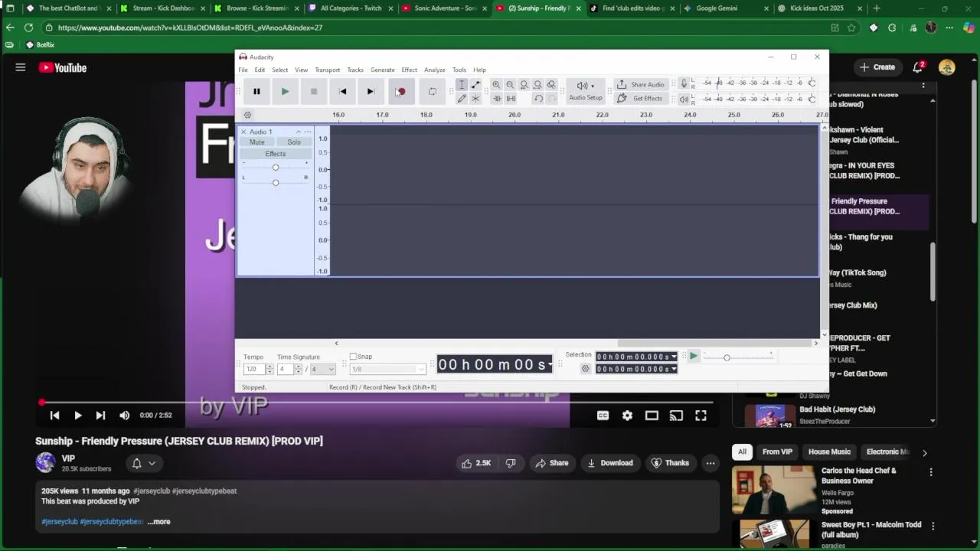Open VIP channel notification bell dropdown
The width and height of the screenshot is (980, 551).
click(x=144, y=463)
